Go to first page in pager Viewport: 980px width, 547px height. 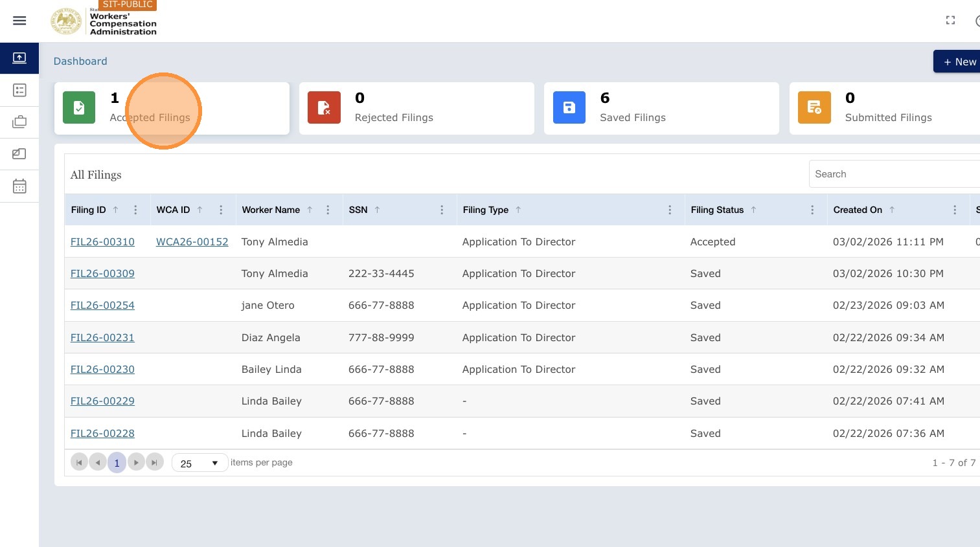[79, 462]
